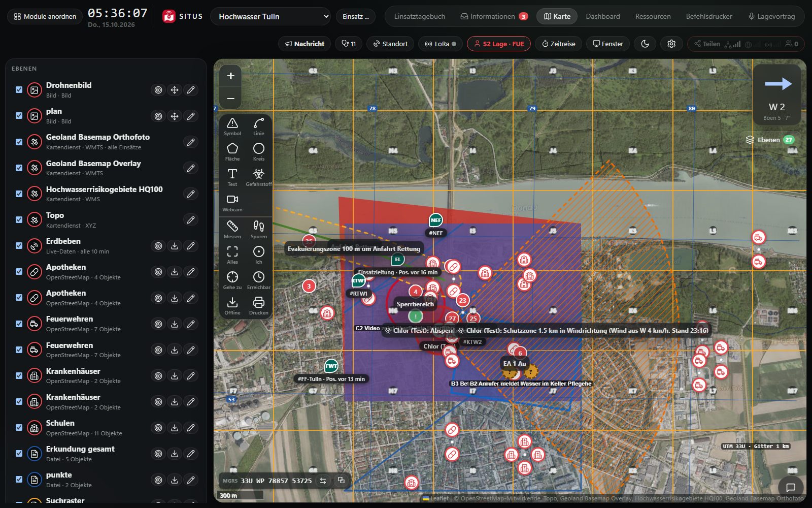
Task: Zoom in on the map
Action: click(x=230, y=76)
